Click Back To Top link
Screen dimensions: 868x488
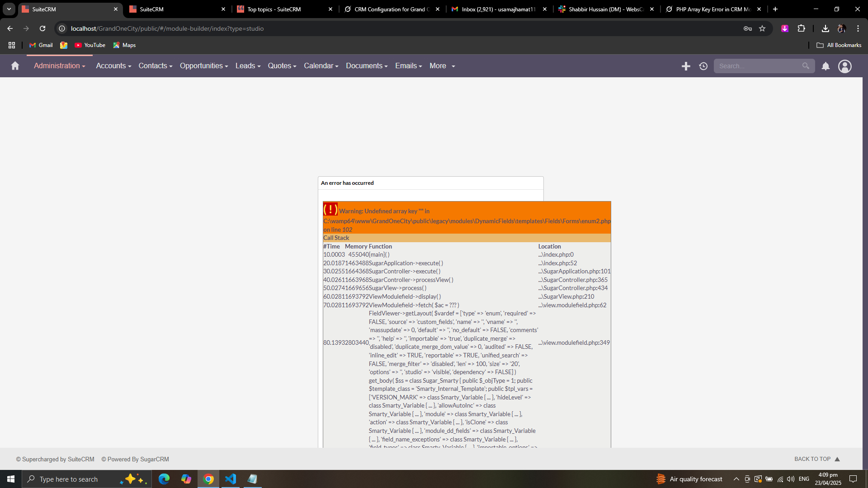pos(817,459)
